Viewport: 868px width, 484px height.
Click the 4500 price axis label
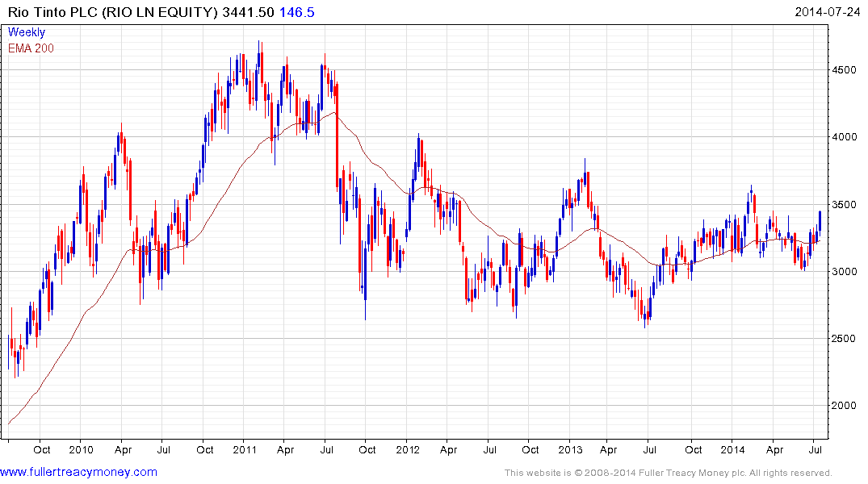(845, 70)
